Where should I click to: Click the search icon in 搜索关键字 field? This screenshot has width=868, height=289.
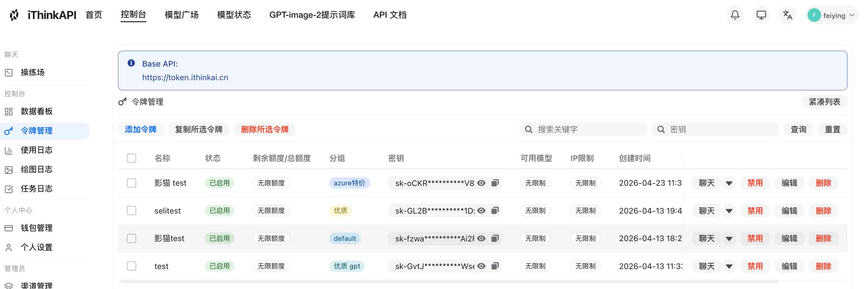click(x=529, y=130)
